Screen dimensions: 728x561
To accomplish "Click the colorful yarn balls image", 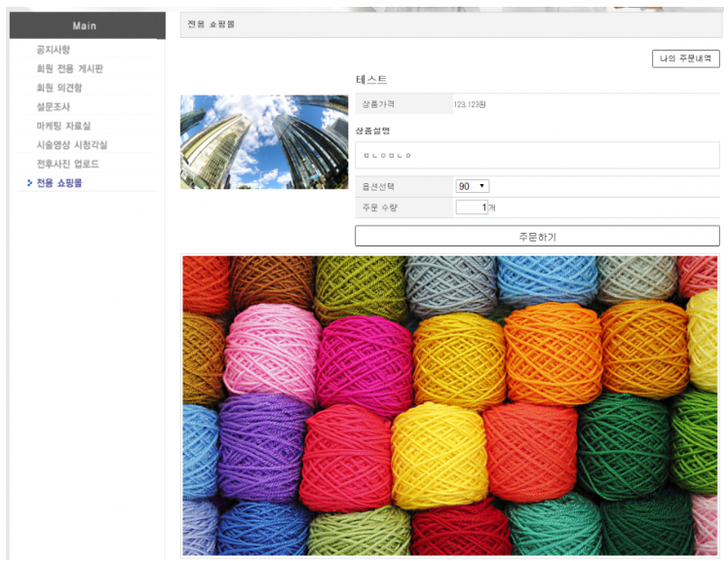I will (449, 405).
